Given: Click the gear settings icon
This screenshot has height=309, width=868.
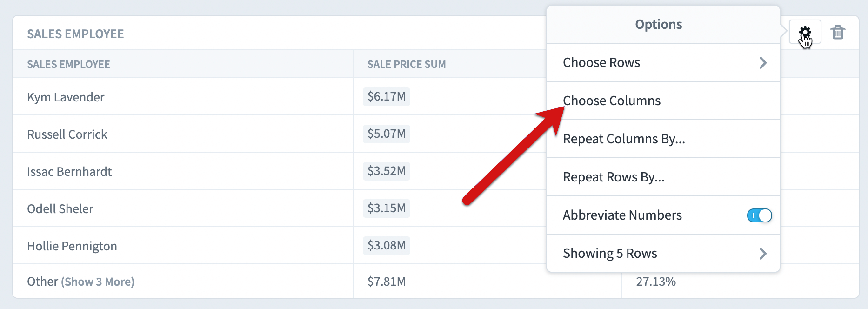Looking at the screenshot, I should pos(805,32).
